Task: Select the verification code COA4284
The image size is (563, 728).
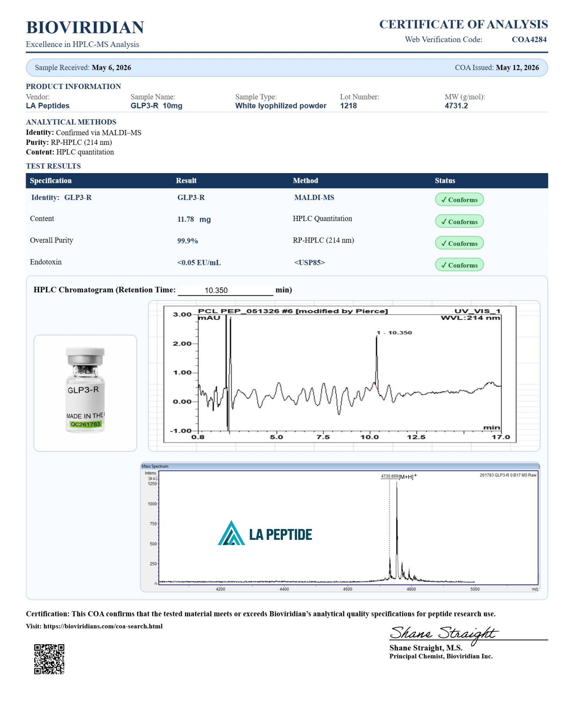Action: (529, 39)
